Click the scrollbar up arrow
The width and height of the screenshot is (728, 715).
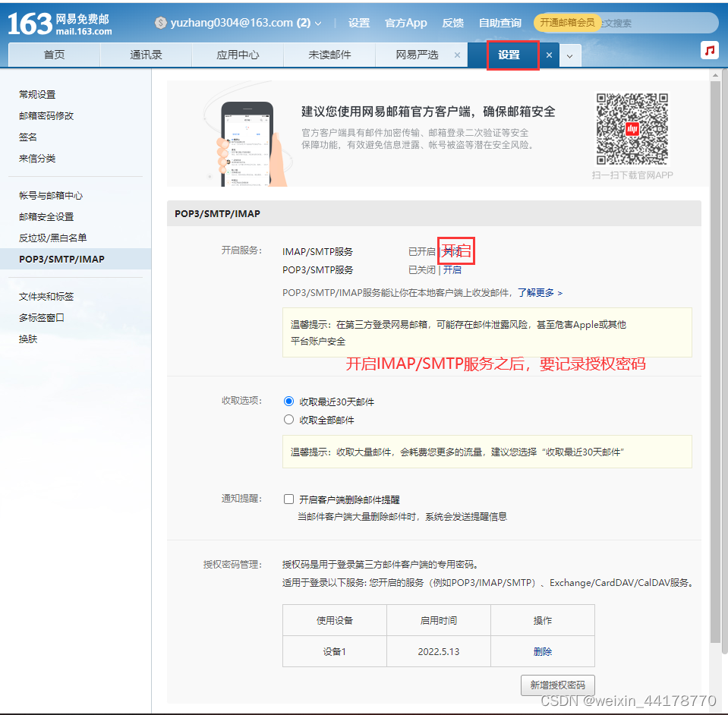[715, 74]
